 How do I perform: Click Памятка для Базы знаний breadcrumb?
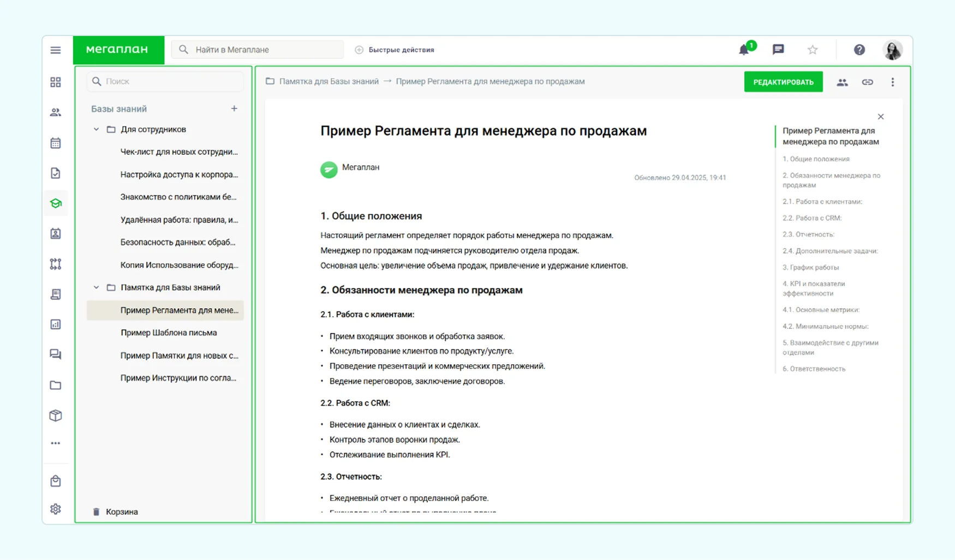(329, 81)
